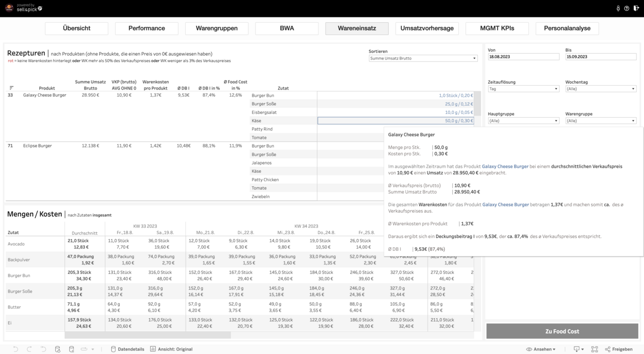Click the user profile icon in header
644x354 pixels.
618,9
